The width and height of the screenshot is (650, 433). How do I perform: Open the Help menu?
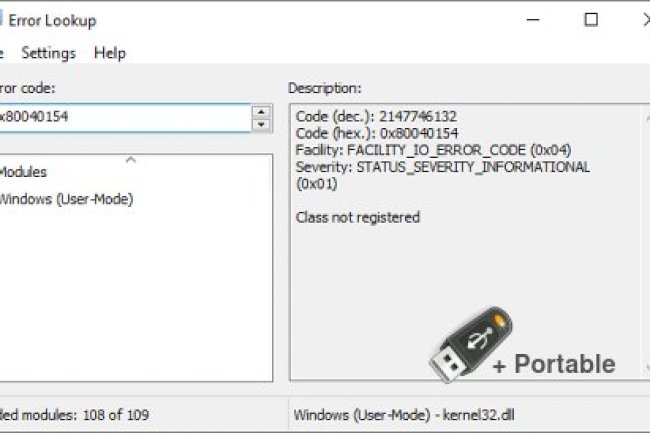(x=110, y=53)
